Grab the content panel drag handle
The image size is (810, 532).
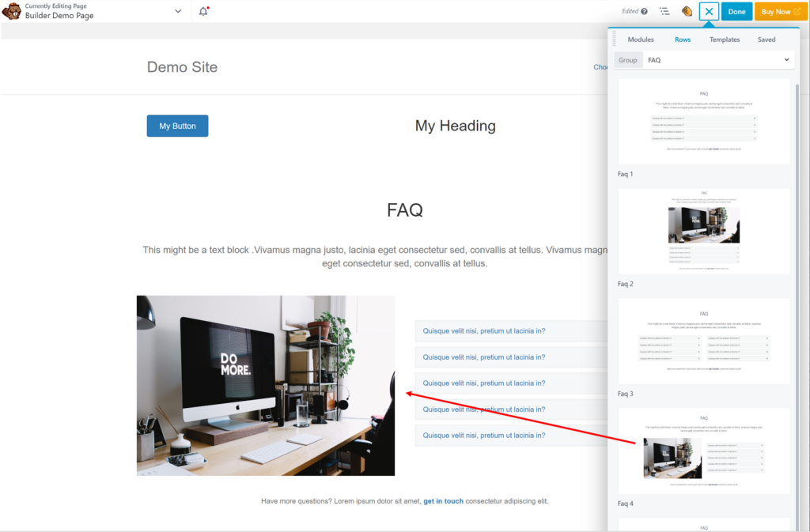click(614, 39)
